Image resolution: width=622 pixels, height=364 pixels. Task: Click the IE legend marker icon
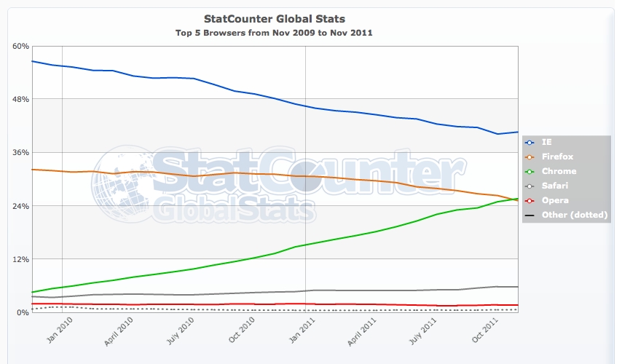[x=530, y=142]
